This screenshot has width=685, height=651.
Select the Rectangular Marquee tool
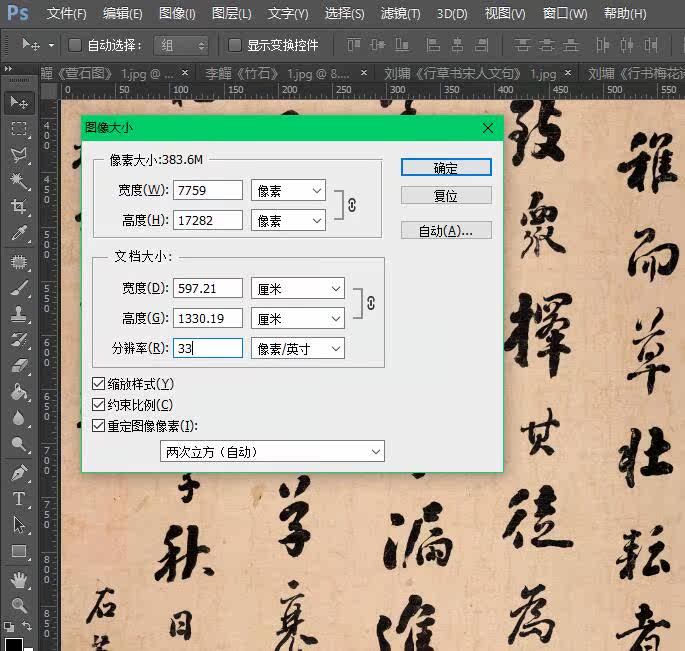coord(18,129)
